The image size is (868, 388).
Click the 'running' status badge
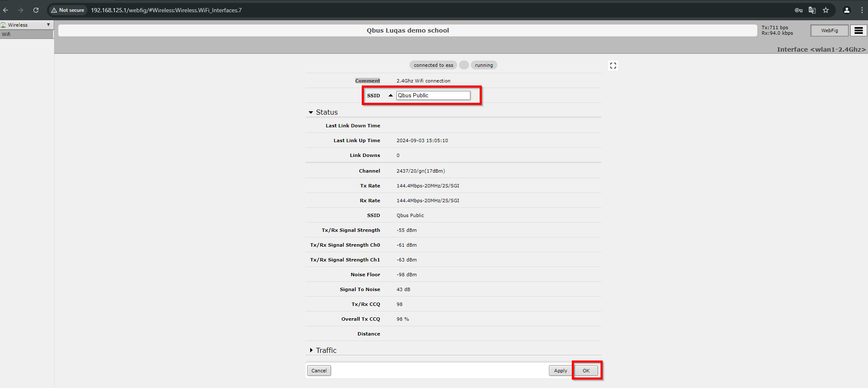(484, 65)
